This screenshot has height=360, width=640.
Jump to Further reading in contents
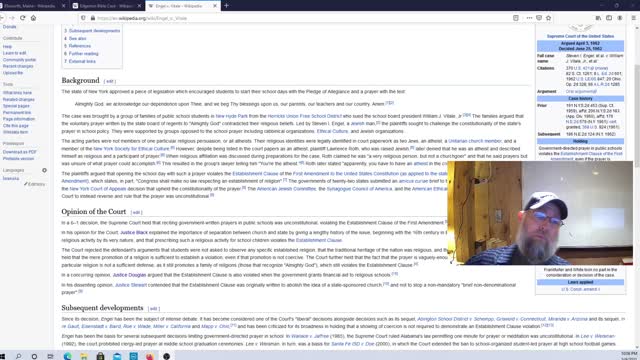83,53
